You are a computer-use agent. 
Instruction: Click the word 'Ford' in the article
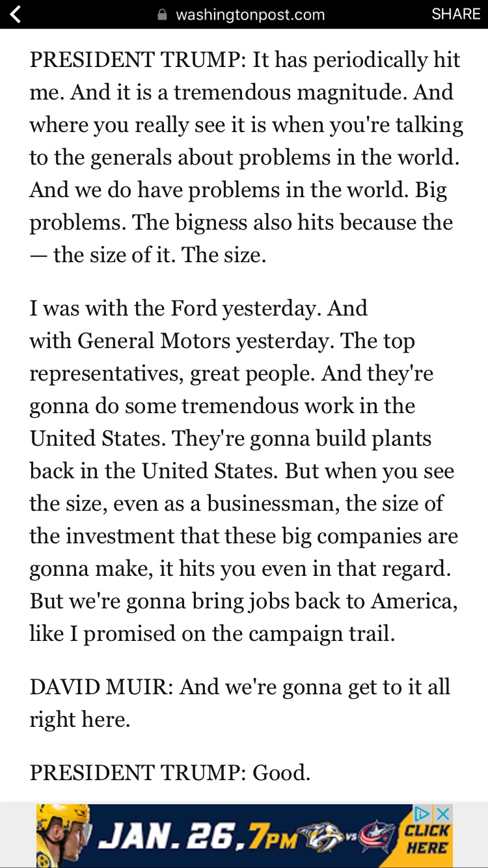coord(194,308)
